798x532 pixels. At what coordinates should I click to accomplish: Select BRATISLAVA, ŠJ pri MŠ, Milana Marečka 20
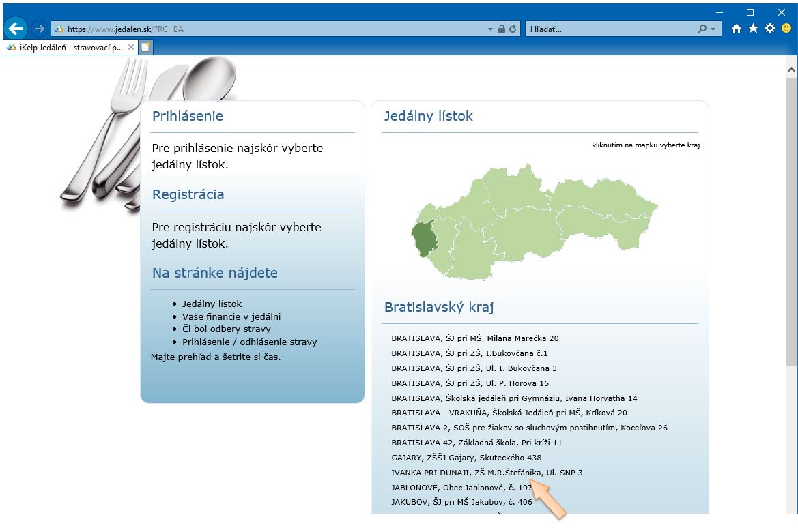[x=475, y=338]
